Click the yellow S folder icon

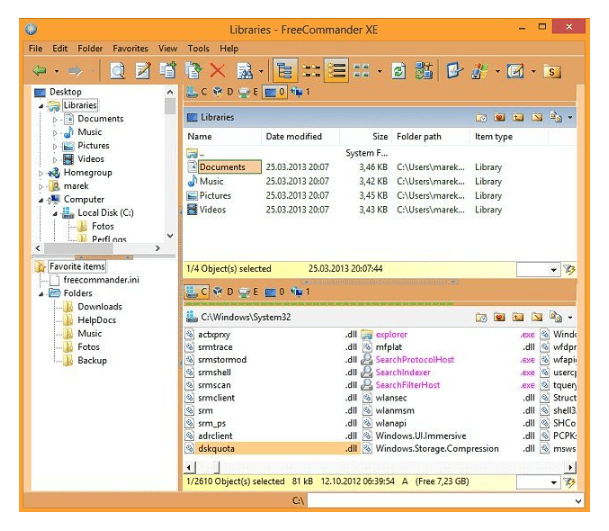[552, 71]
